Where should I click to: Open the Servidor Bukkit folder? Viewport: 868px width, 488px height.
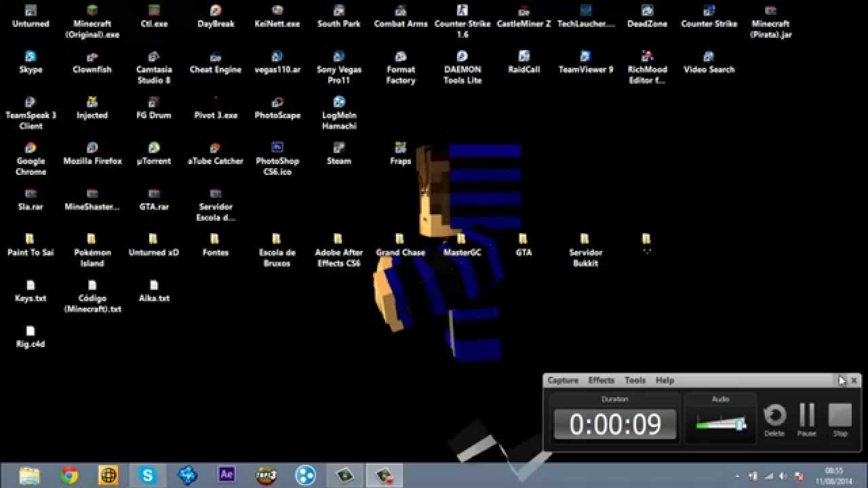[585, 250]
